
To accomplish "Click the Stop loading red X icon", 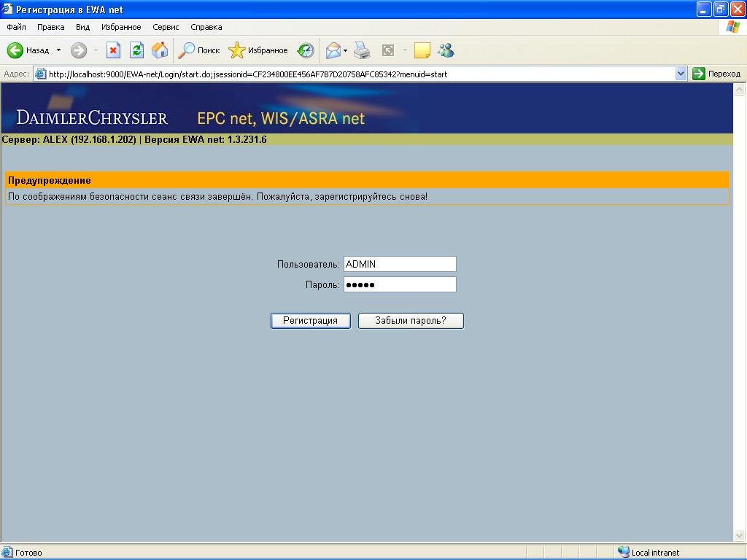I will click(113, 50).
